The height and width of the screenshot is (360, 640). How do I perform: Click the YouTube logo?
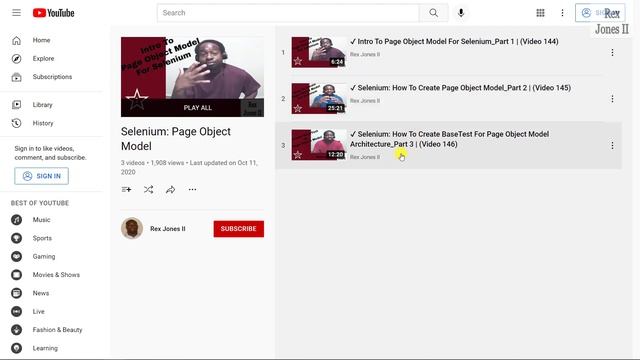(53, 13)
